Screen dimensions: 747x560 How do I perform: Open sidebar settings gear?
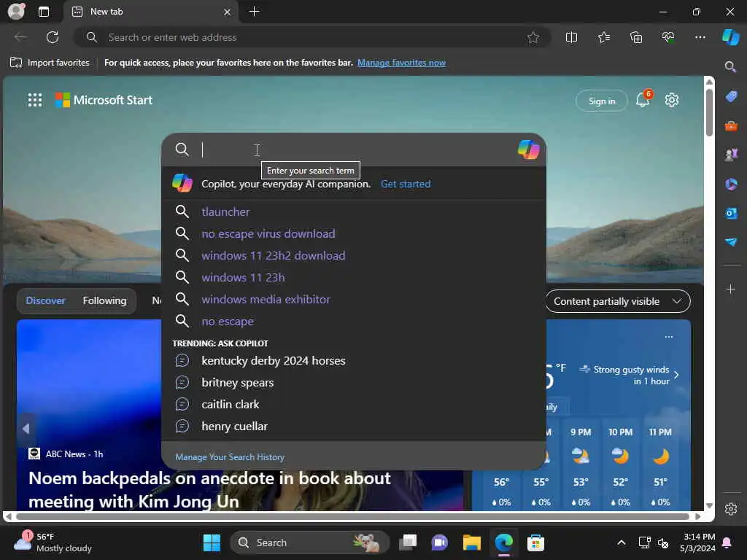(x=731, y=508)
